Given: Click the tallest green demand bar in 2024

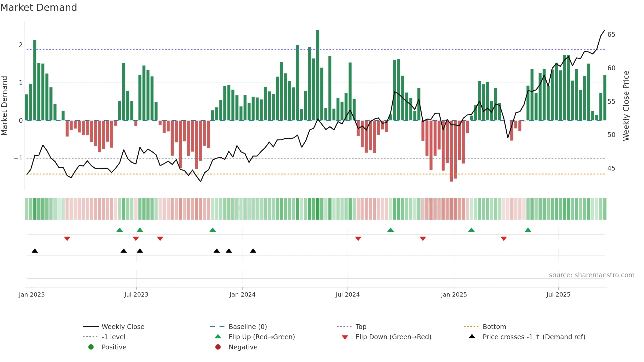Looking at the screenshot, I should [318, 75].
